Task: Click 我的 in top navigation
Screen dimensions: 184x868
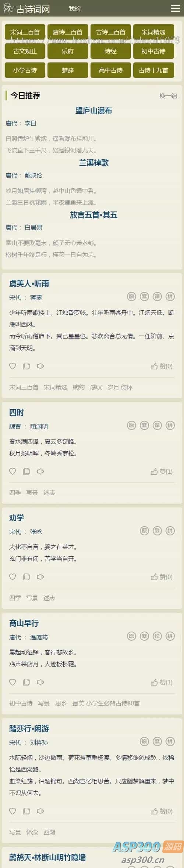Action: pyautogui.click(x=74, y=8)
